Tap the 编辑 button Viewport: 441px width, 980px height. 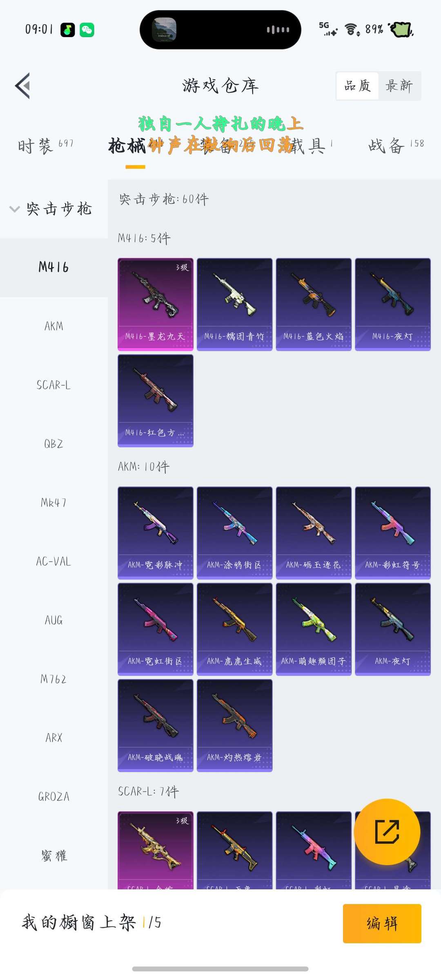[x=382, y=924]
